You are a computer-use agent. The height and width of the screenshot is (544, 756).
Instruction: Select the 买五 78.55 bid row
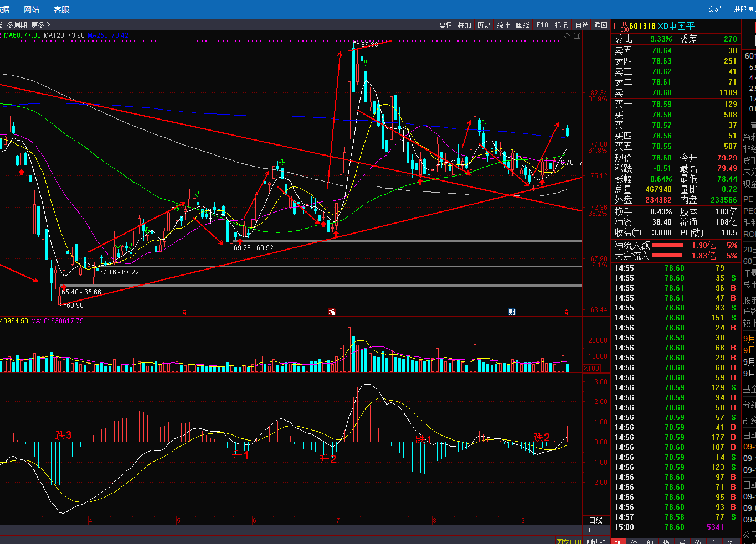pos(676,146)
